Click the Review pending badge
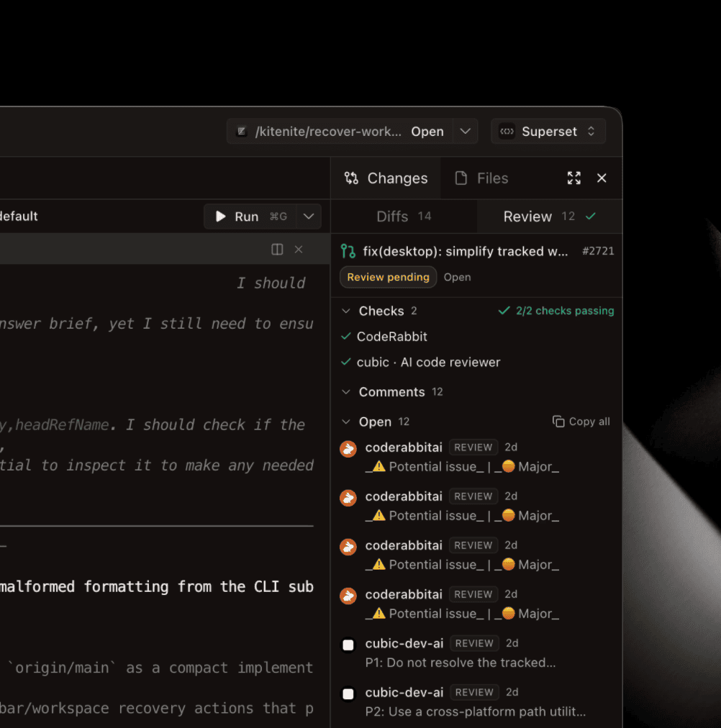Image resolution: width=721 pixels, height=728 pixels. point(388,277)
